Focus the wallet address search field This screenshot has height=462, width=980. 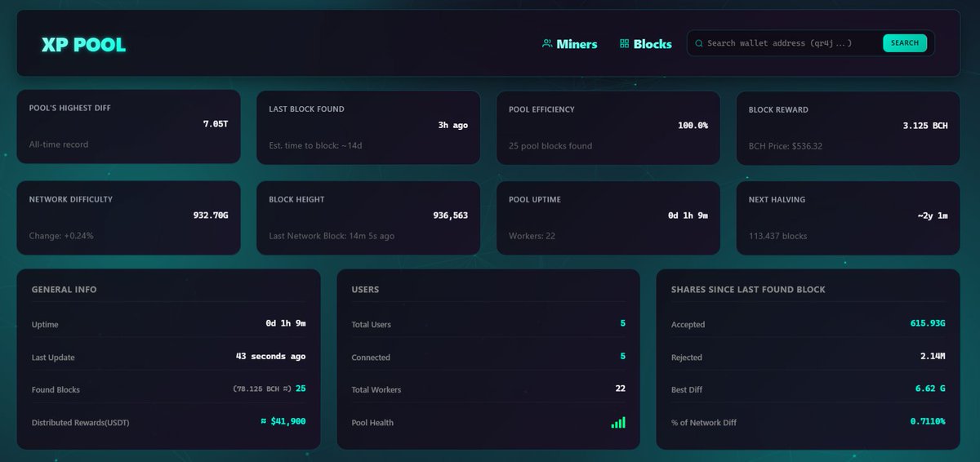pos(791,43)
